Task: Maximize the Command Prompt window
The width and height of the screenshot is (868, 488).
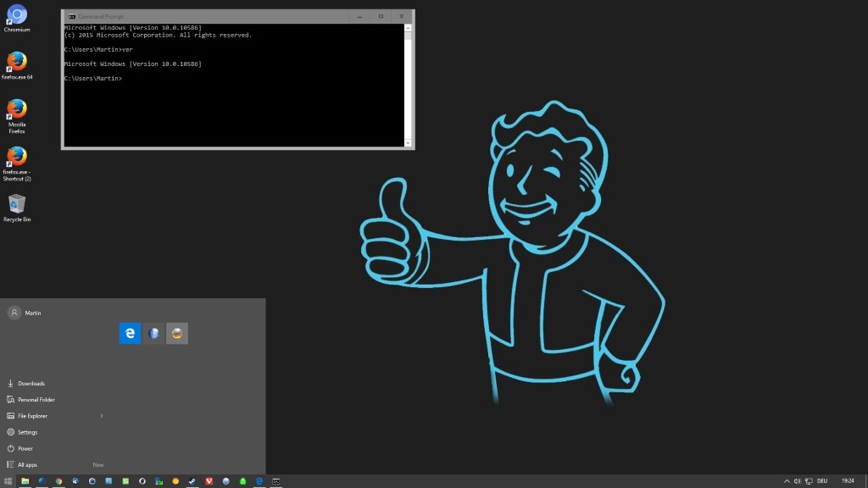Action: [x=381, y=17]
